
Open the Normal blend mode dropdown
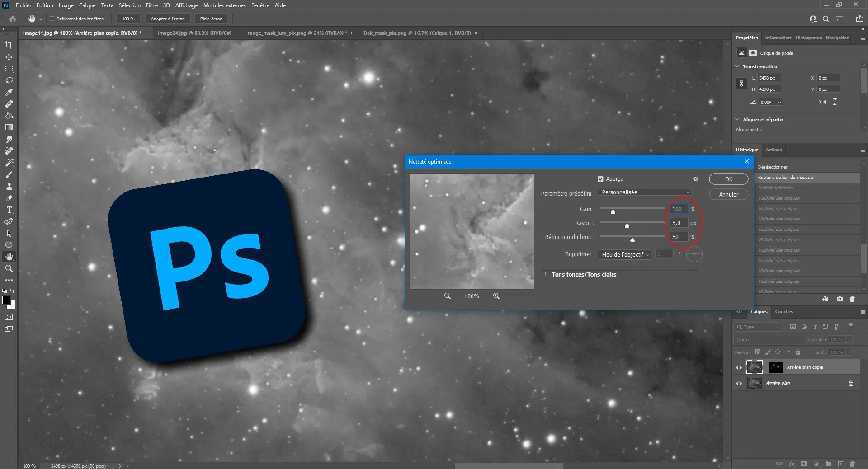click(x=769, y=340)
